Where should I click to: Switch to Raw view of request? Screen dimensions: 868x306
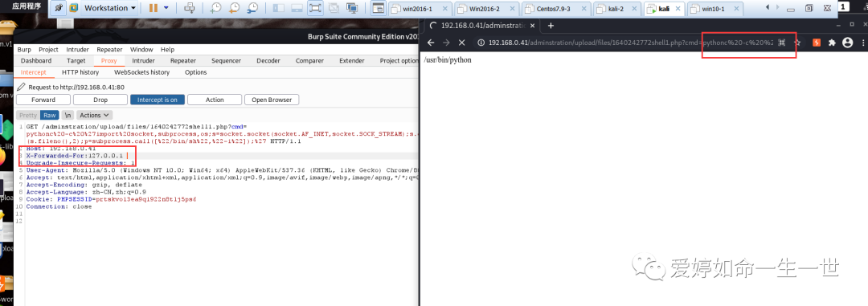click(x=49, y=115)
